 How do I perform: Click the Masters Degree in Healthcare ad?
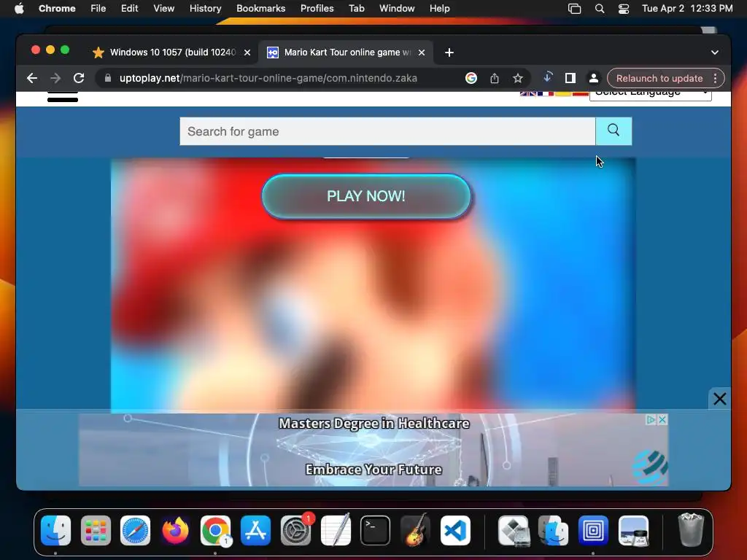pos(373,449)
